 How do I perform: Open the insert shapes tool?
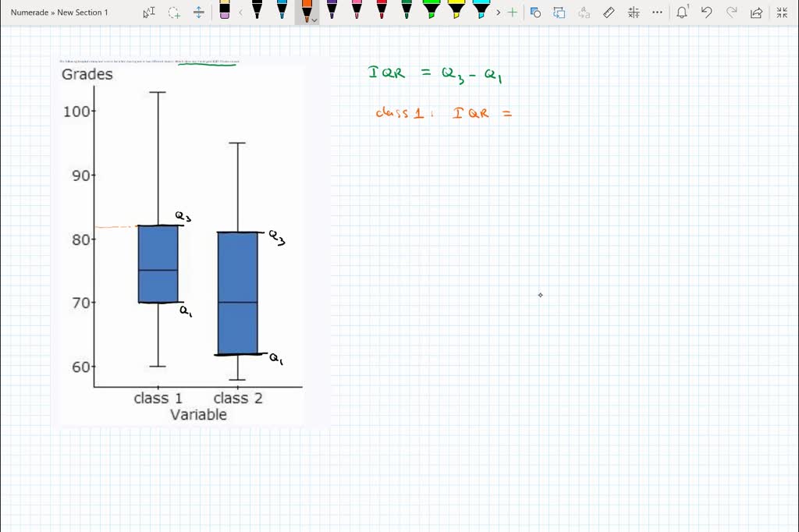pyautogui.click(x=535, y=12)
